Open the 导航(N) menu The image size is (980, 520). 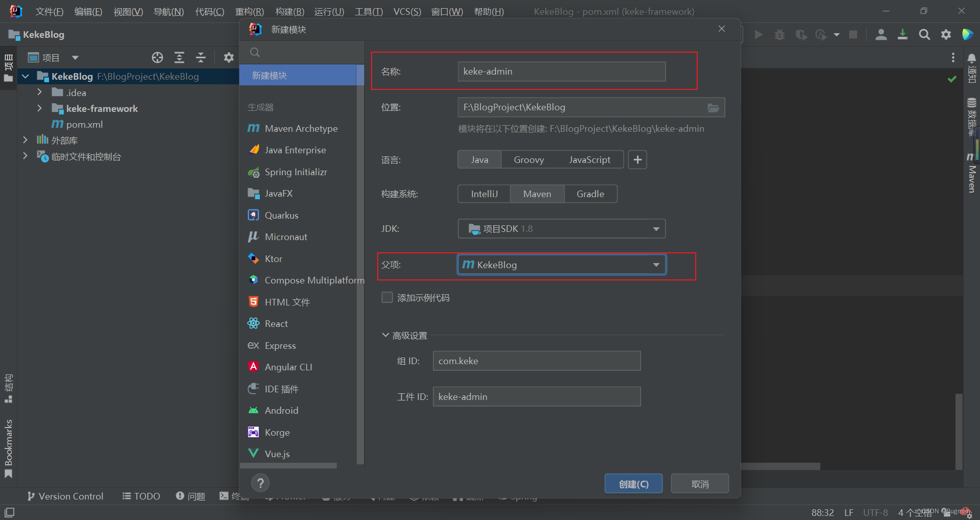(x=169, y=11)
